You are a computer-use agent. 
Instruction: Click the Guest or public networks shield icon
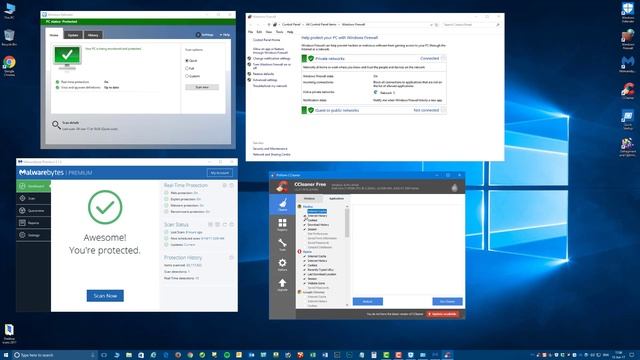click(311, 110)
